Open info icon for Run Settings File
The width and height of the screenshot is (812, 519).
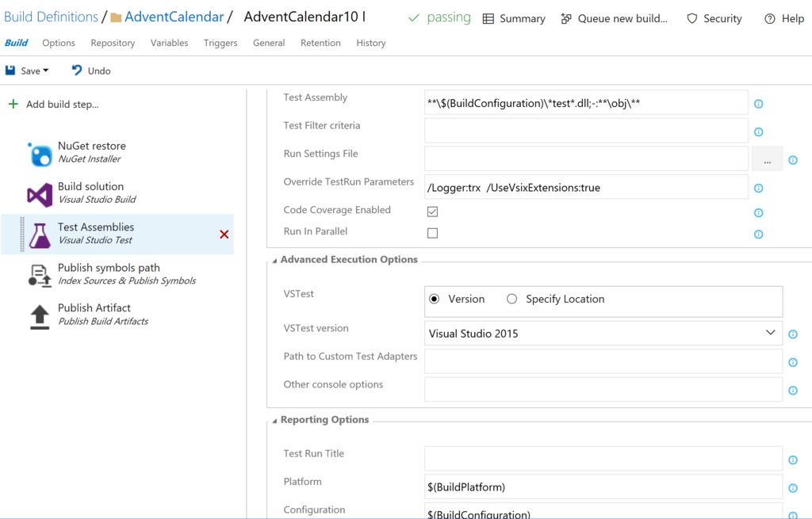pos(793,160)
